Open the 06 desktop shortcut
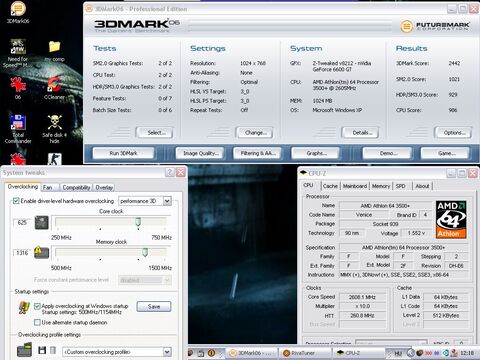Screen dimensions: 480x360 pyautogui.click(x=18, y=84)
